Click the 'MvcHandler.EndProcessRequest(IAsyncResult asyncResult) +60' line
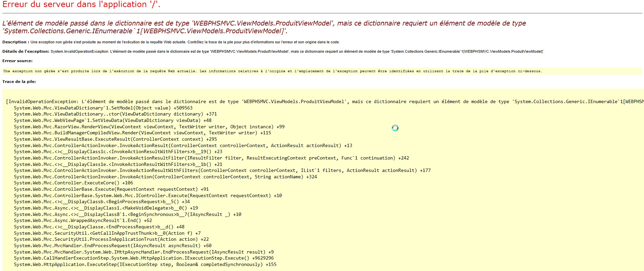 [112, 245]
